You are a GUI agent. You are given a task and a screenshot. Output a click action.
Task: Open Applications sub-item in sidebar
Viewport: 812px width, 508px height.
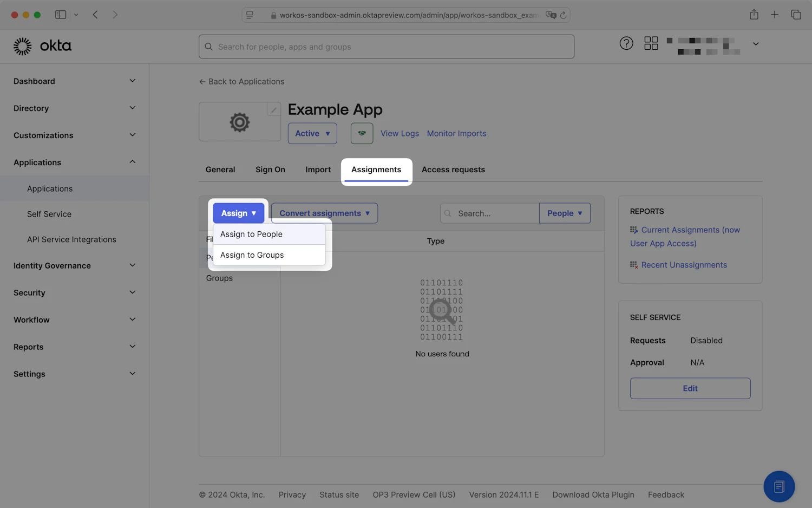pos(75,188)
